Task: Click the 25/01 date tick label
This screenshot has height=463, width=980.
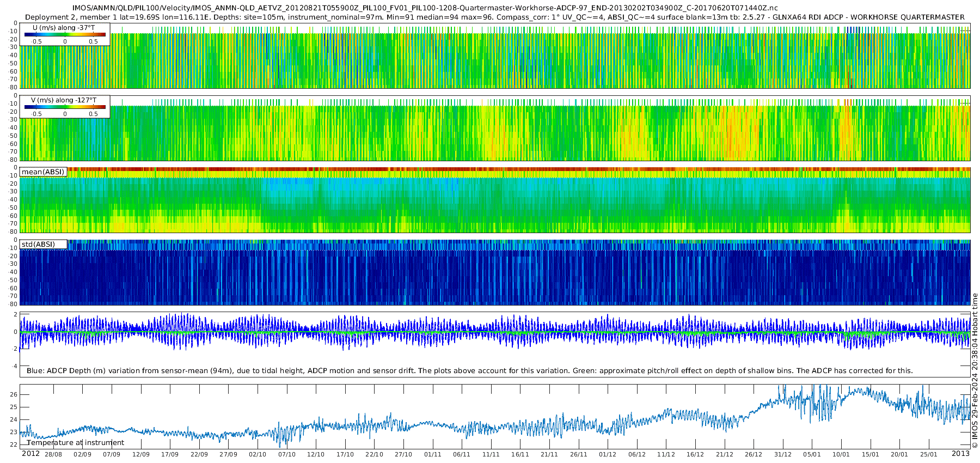Action: [929, 454]
